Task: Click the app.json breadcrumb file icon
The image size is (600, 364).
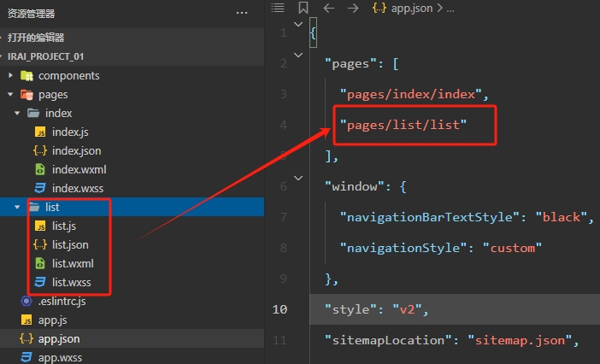Action: tap(379, 8)
